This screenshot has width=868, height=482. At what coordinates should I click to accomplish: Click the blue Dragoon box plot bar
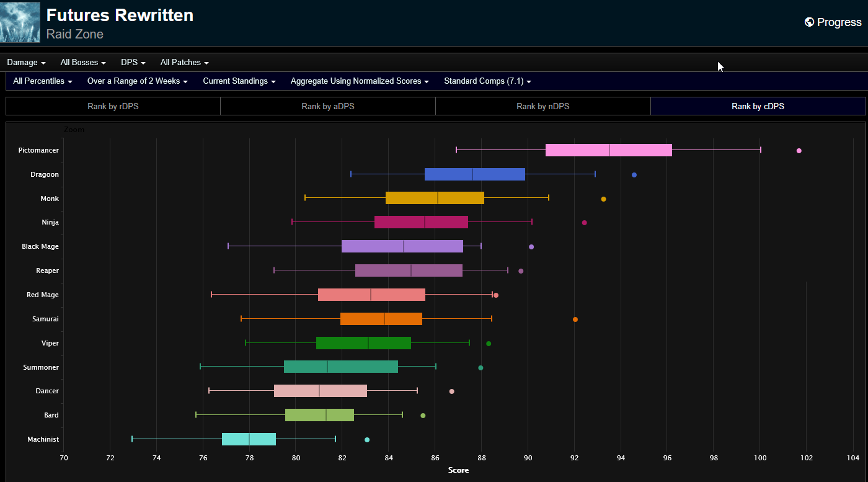pos(475,174)
